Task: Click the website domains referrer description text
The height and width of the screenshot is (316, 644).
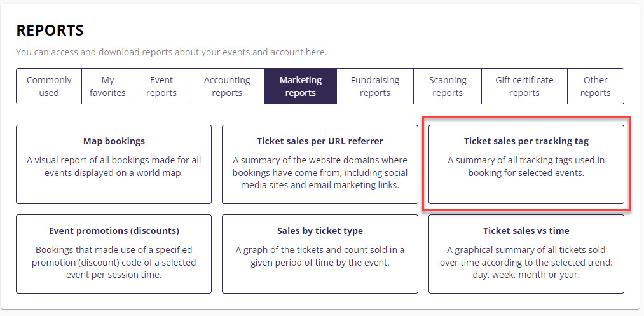Action: pyautogui.click(x=320, y=173)
